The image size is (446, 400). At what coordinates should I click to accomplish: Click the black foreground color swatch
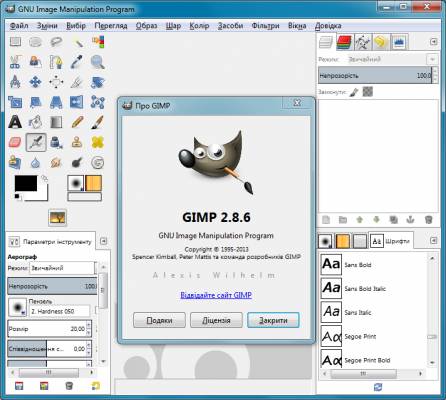26,184
